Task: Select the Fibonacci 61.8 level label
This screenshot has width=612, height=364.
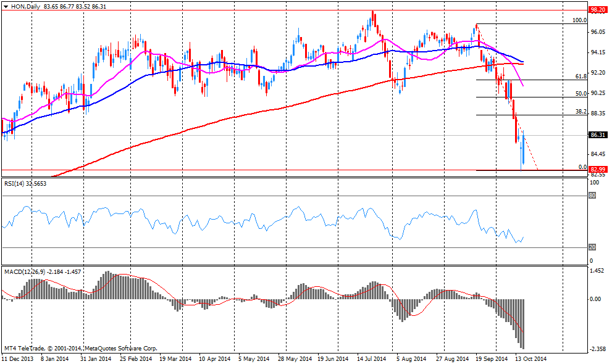Action: [580, 77]
